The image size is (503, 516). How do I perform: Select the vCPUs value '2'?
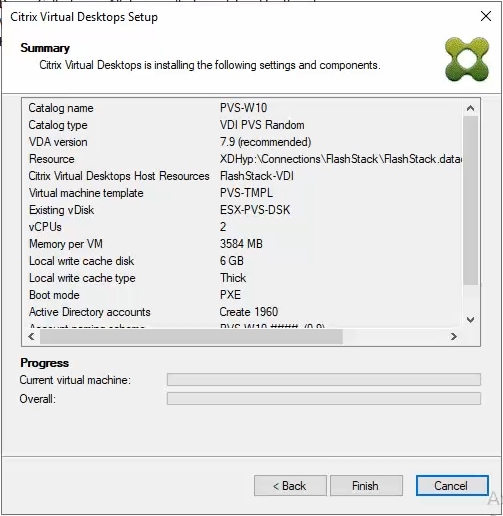(x=223, y=227)
